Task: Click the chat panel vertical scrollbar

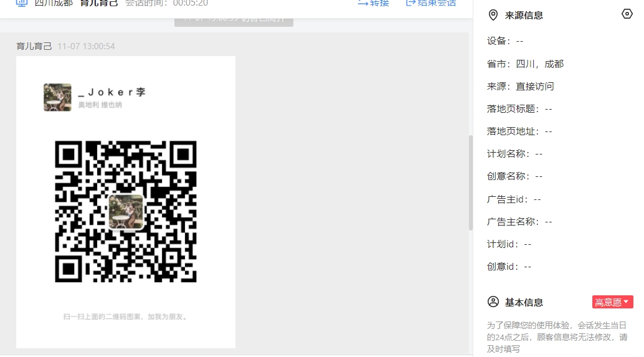Action: pos(471,183)
